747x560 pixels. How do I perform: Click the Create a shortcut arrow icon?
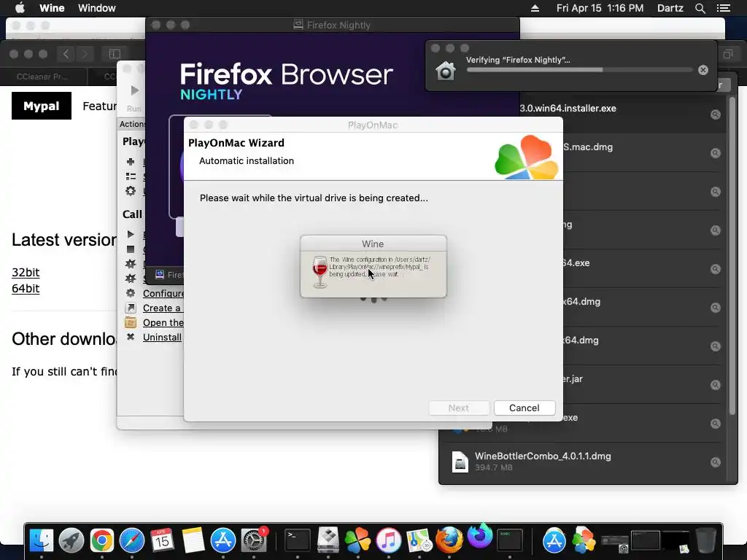(131, 308)
